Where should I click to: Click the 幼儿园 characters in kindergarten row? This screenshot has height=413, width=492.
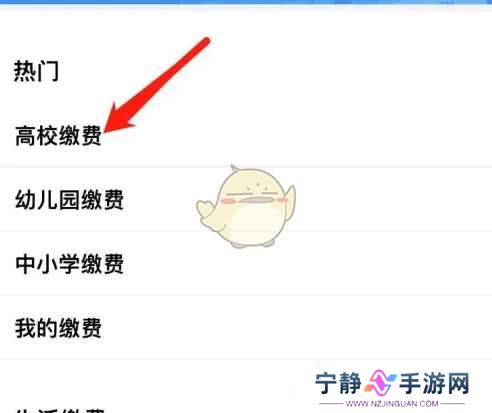tap(47, 200)
